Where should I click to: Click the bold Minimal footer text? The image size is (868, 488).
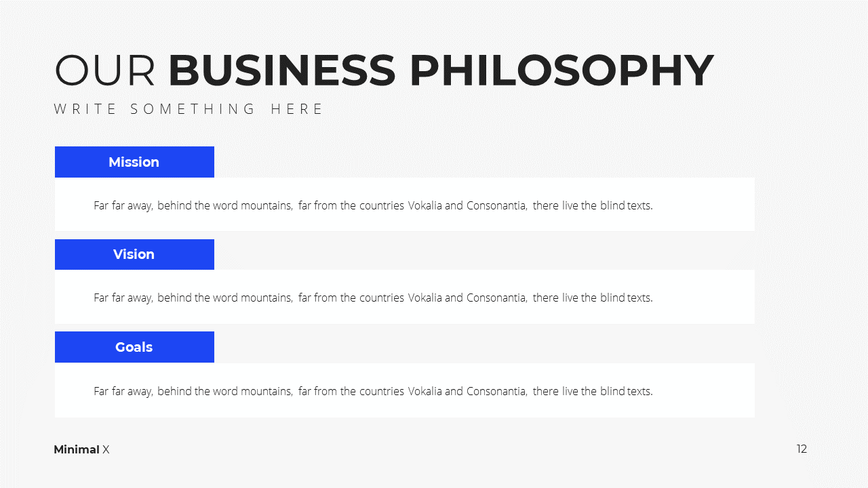pyautogui.click(x=77, y=449)
